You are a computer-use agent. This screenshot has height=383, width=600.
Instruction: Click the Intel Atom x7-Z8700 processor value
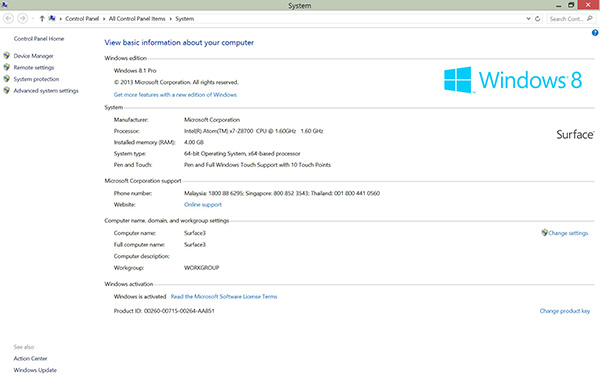coord(253,131)
